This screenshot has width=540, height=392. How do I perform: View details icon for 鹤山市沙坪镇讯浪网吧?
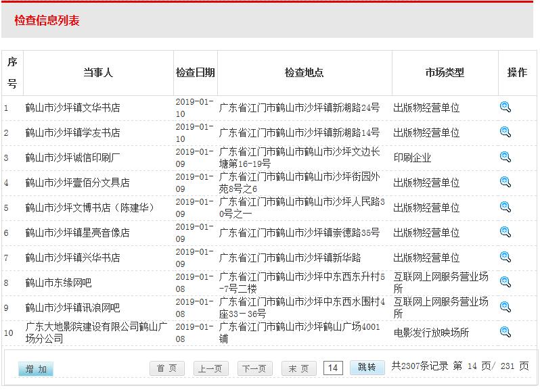coord(505,307)
